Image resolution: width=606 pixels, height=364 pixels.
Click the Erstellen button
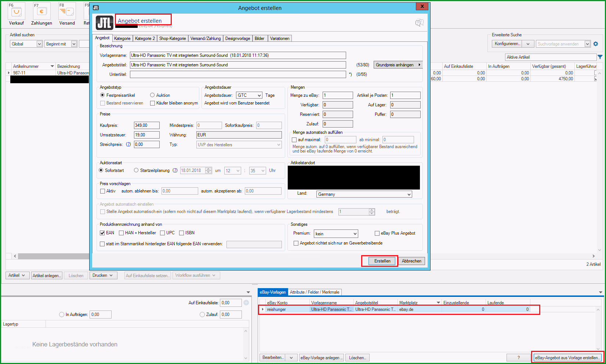coord(382,261)
